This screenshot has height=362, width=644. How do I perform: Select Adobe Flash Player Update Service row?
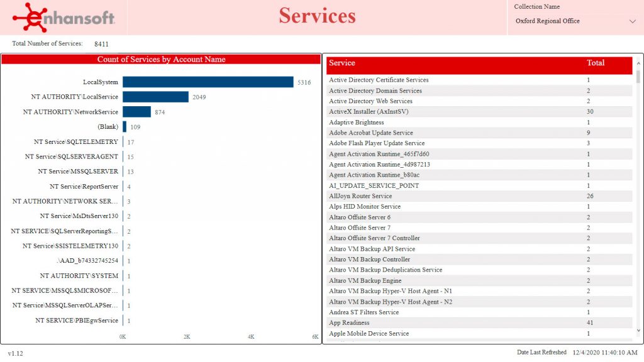coord(479,143)
